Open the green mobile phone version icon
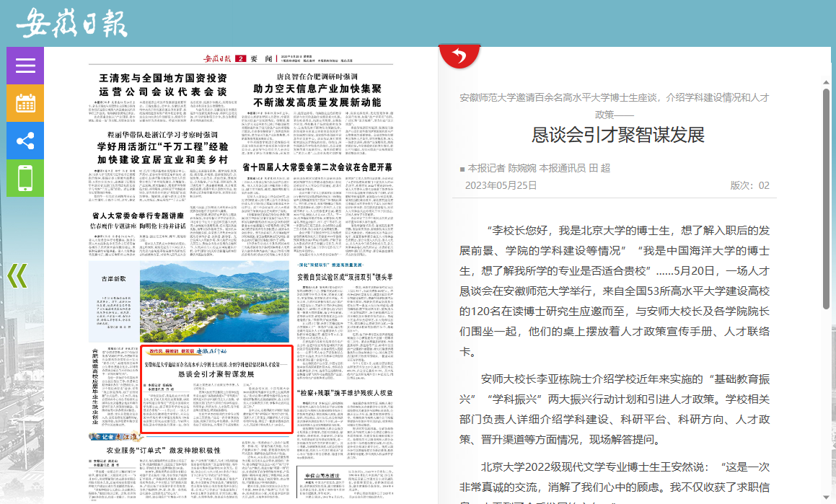The height and width of the screenshot is (504, 836). coord(25,178)
